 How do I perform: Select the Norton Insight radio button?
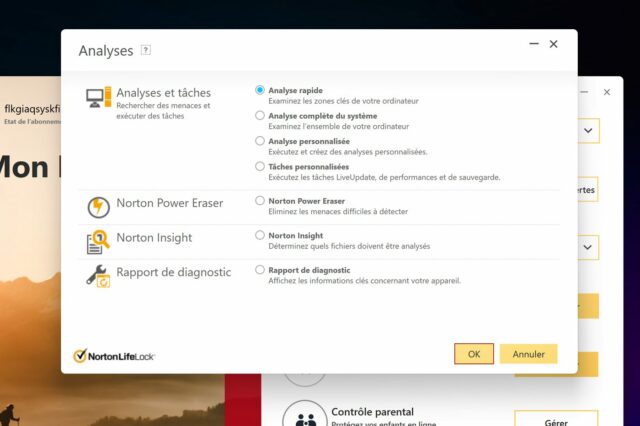point(260,235)
